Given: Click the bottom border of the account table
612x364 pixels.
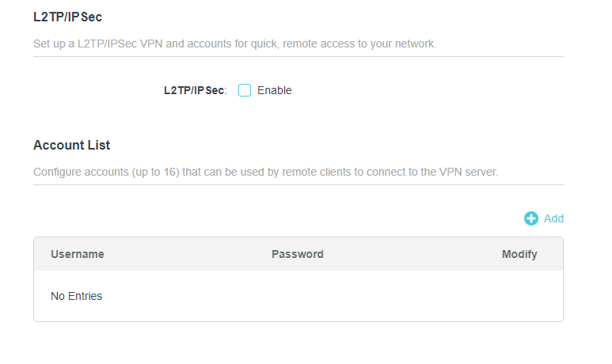Looking at the screenshot, I should (298, 321).
